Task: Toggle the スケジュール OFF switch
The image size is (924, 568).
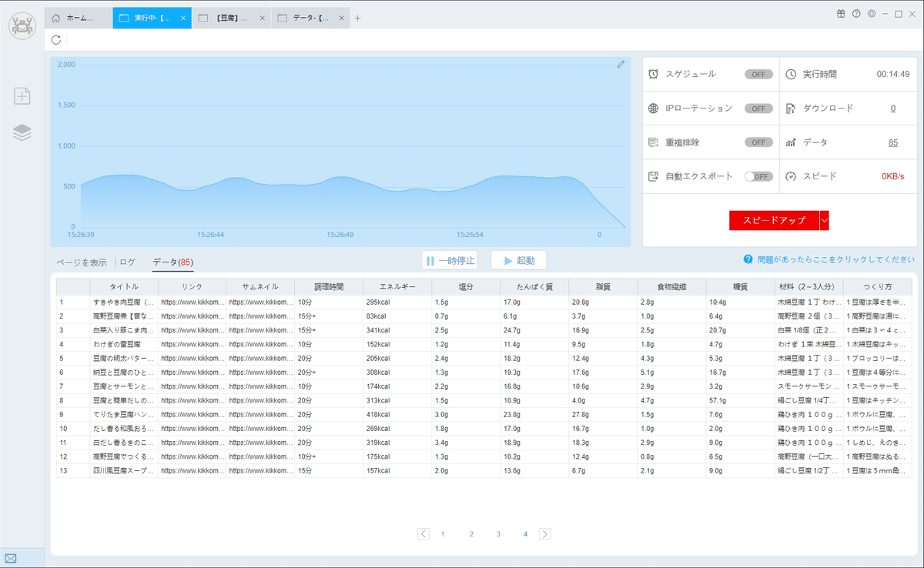Action: click(x=758, y=75)
